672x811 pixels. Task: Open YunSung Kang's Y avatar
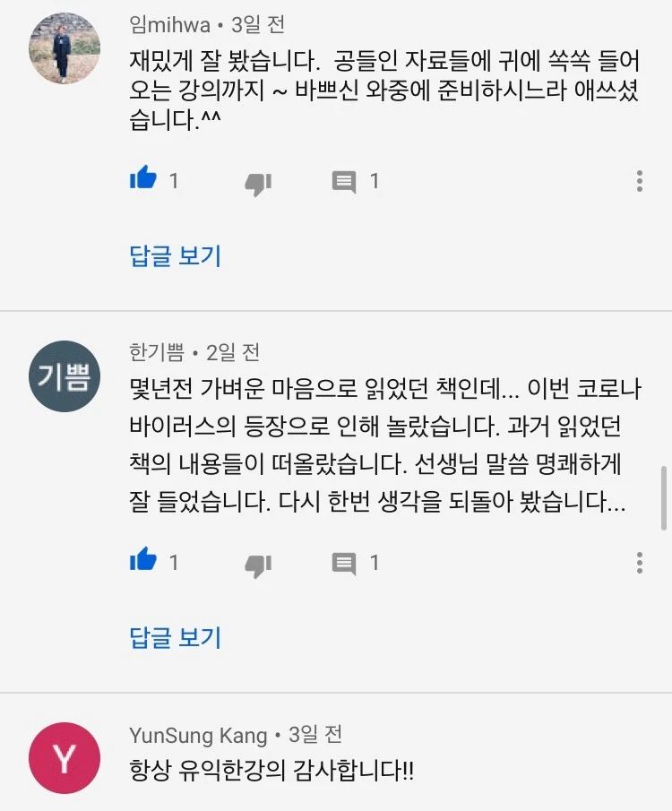point(65,758)
